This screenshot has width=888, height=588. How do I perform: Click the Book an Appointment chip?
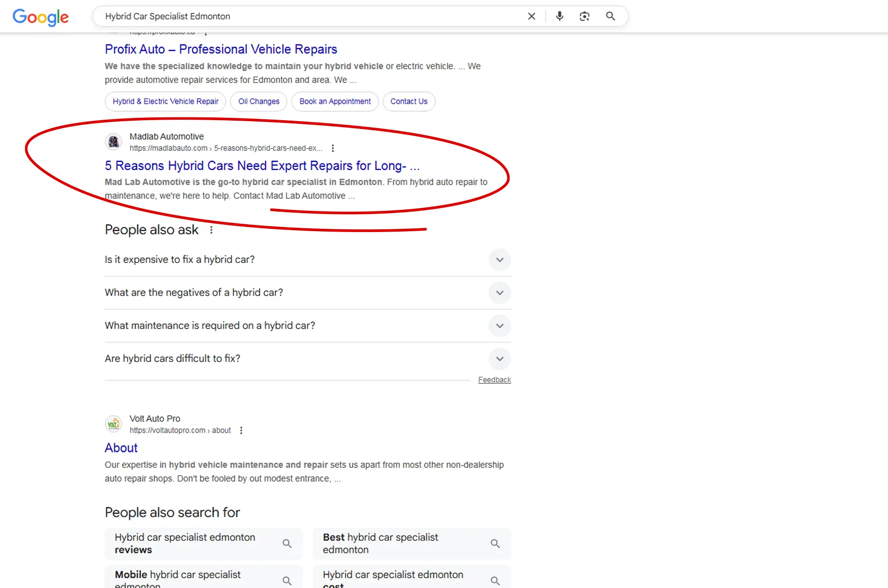click(x=335, y=101)
